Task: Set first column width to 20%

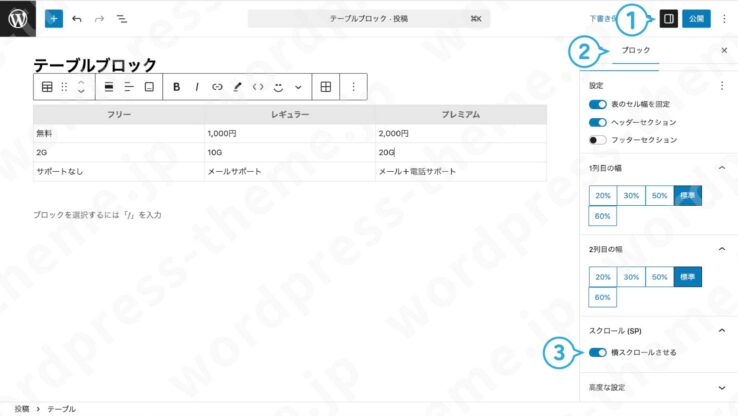Action: point(603,196)
